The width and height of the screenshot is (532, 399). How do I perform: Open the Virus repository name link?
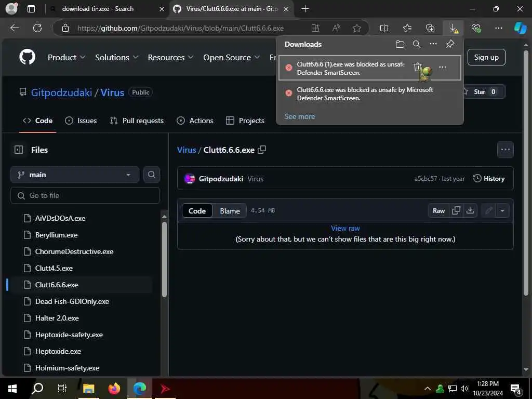tap(112, 92)
